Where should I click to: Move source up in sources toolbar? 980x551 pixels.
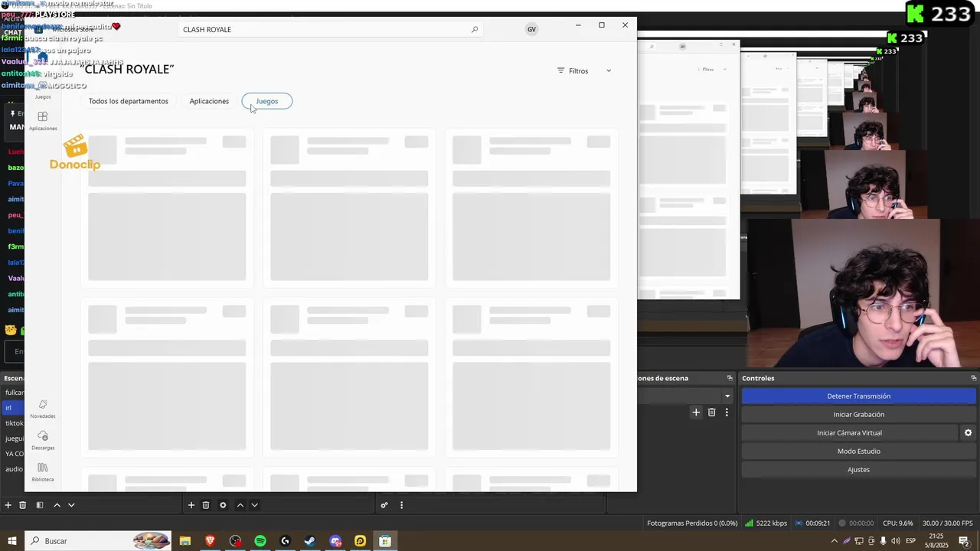240,505
